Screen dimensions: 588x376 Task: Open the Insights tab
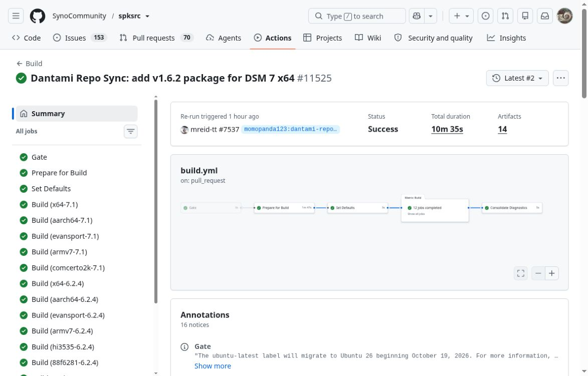coord(506,38)
